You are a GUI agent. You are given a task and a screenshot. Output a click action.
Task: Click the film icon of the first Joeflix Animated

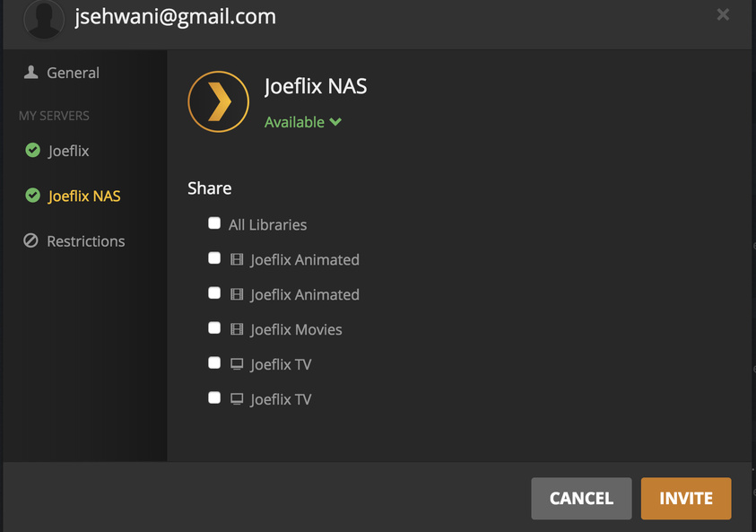[x=237, y=259]
